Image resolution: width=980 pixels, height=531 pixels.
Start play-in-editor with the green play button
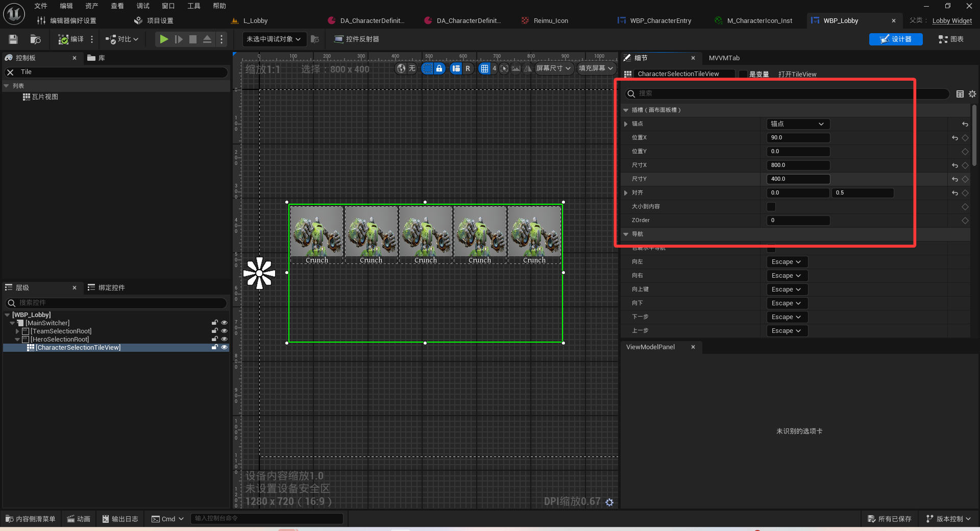point(164,39)
